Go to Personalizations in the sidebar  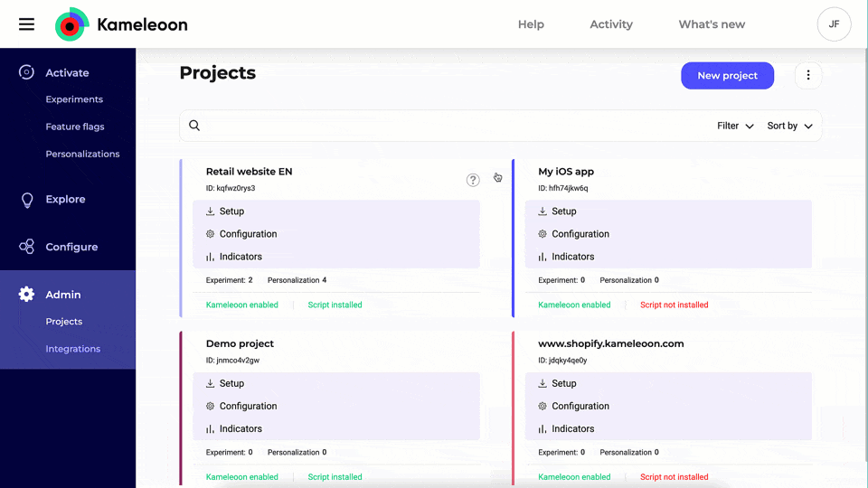tap(82, 154)
